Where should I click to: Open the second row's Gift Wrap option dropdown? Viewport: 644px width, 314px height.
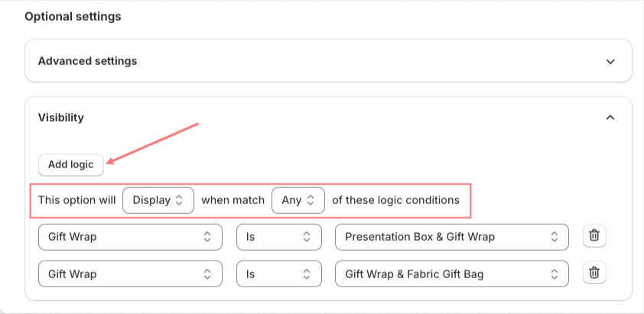(x=130, y=274)
